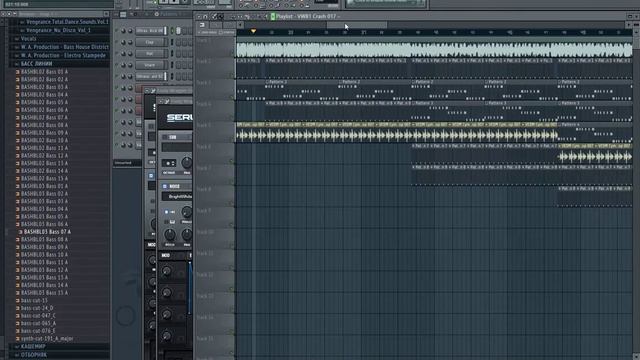640x360 pixels.
Task: Select sample BASHBL02 Bass 05 A
Action: [x=44, y=102]
